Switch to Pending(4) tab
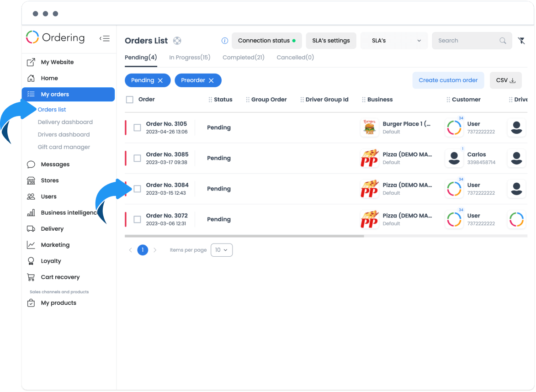Viewport: 536px width, 392px height. (141, 58)
